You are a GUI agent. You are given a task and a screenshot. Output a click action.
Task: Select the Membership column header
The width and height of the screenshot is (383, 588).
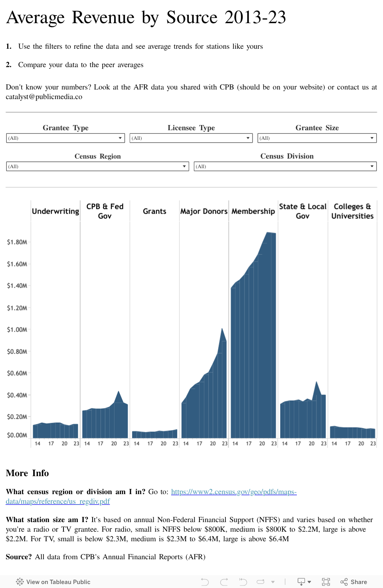coord(253,211)
